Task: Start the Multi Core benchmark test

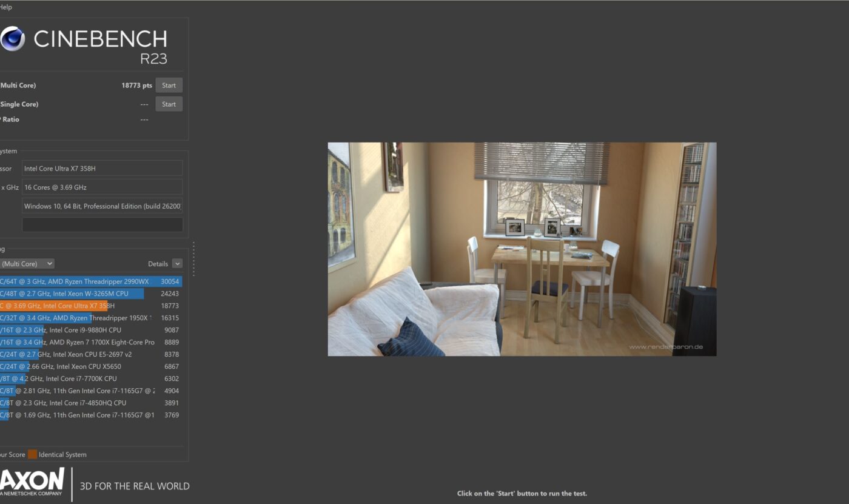Action: 169,86
